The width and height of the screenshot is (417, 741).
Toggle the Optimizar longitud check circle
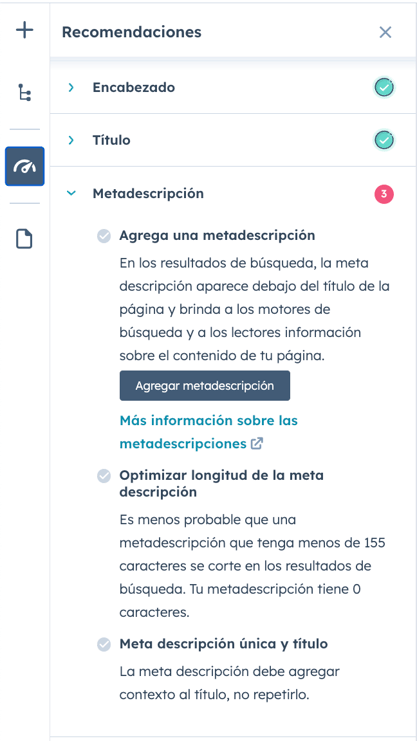(104, 476)
